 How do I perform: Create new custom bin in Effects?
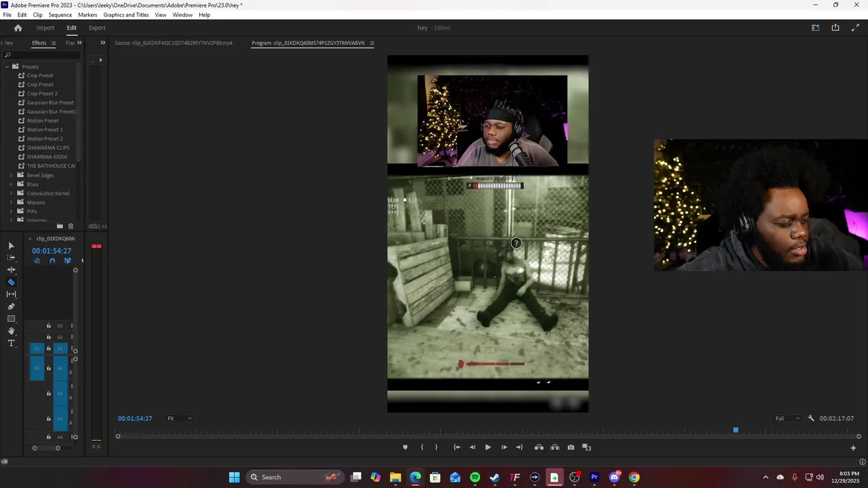(60, 226)
